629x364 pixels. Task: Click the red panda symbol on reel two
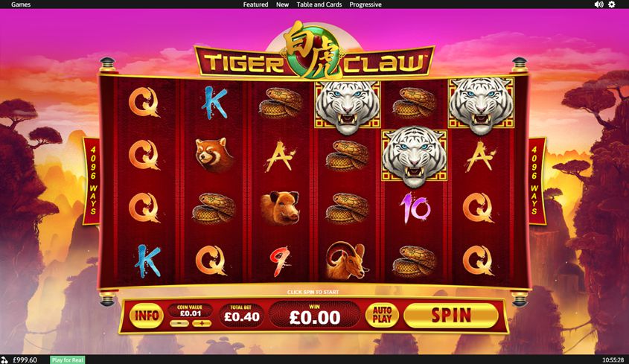(214, 155)
